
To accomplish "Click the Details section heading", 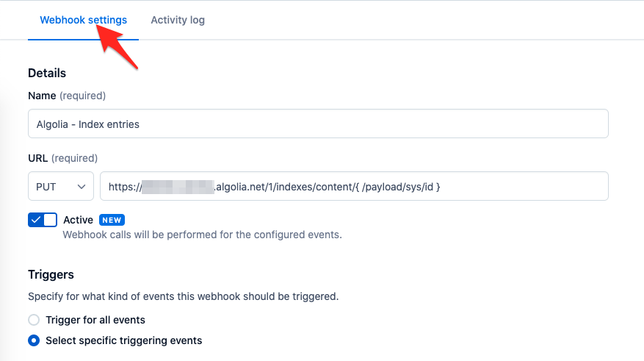I will pyautogui.click(x=47, y=74).
